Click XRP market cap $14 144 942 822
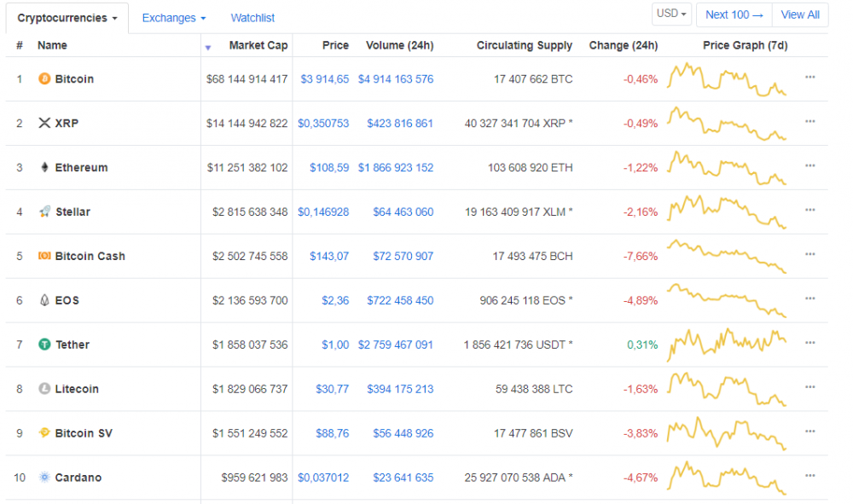This screenshot has width=853, height=504. click(x=247, y=124)
